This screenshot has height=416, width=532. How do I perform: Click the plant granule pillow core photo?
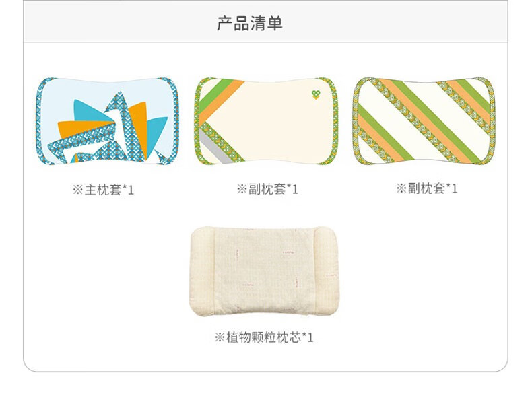263,271
